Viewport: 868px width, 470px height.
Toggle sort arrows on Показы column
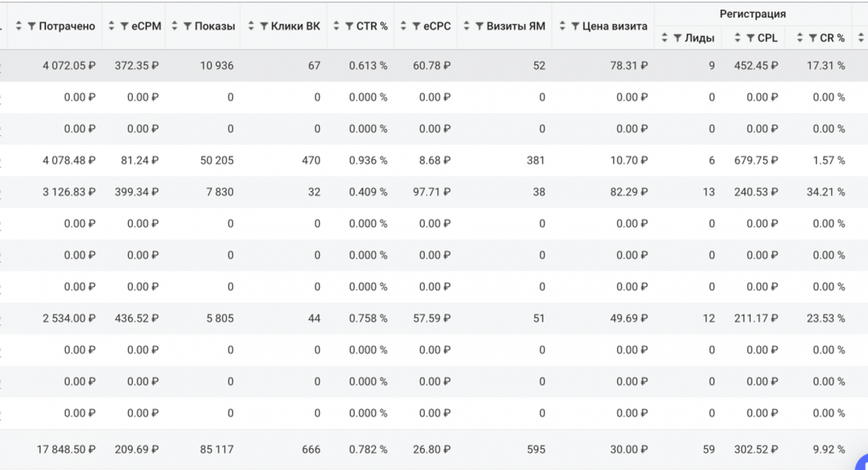(x=175, y=27)
